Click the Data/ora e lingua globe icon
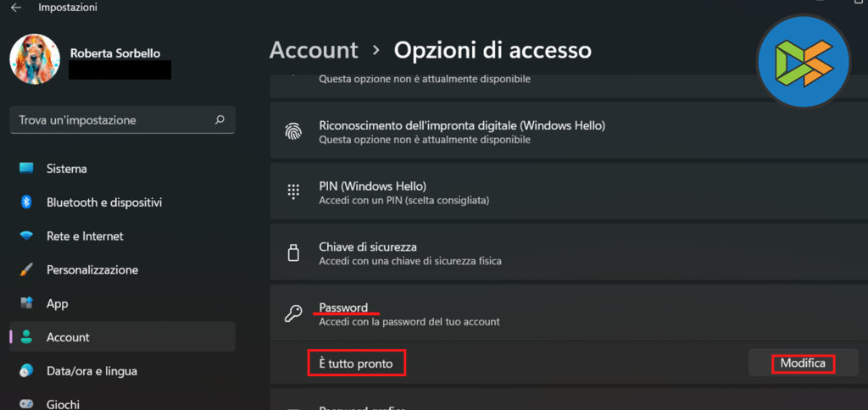Image resolution: width=868 pixels, height=410 pixels. coord(26,371)
